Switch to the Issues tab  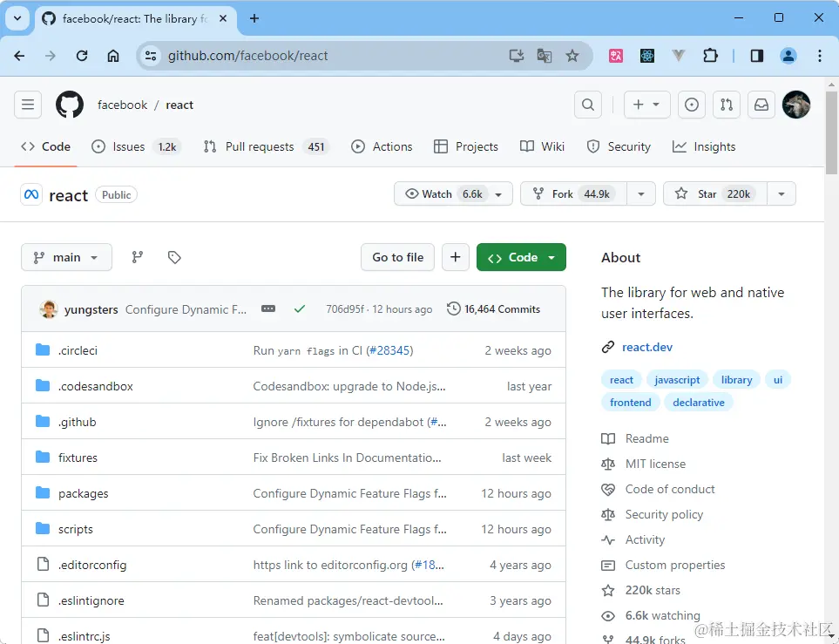[x=136, y=146]
